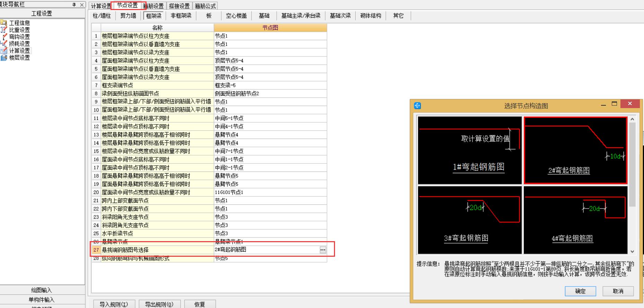Click the dialog scrollbar up arrow
This screenshot has width=644, height=308.
[x=632, y=119]
